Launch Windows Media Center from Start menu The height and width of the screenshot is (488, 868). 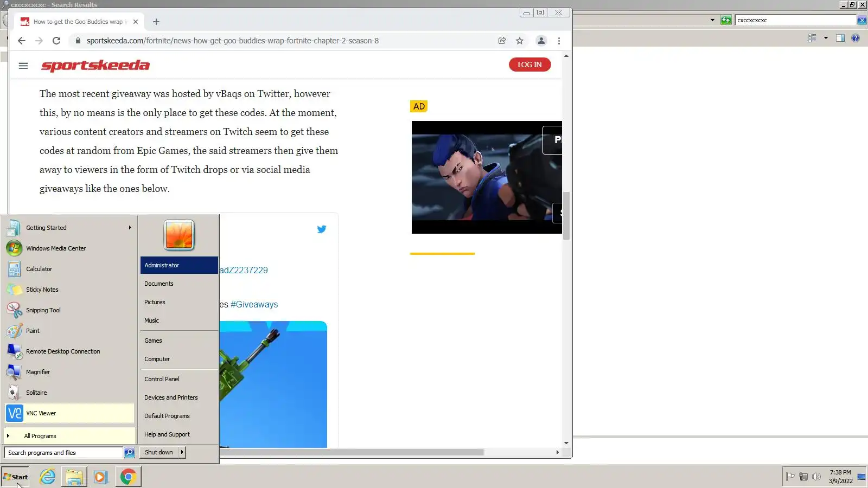[14, 248]
